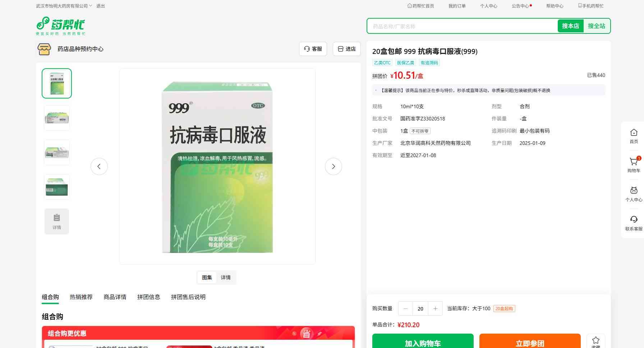Image resolution: width=644 pixels, height=348 pixels.
Task: Go to 首页 via sidebar home icon
Action: (x=634, y=136)
